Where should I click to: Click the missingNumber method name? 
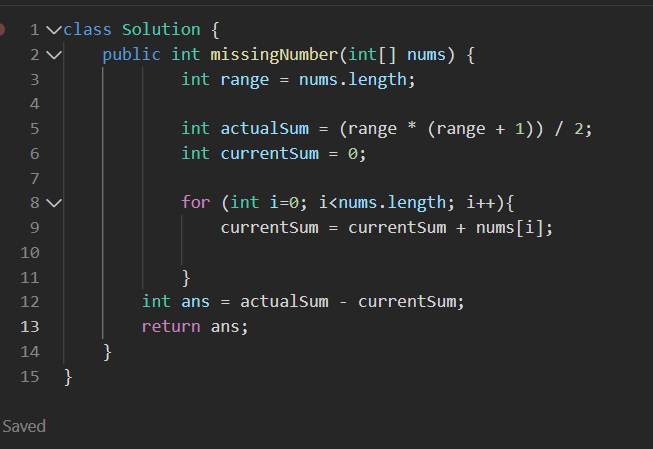(274, 55)
